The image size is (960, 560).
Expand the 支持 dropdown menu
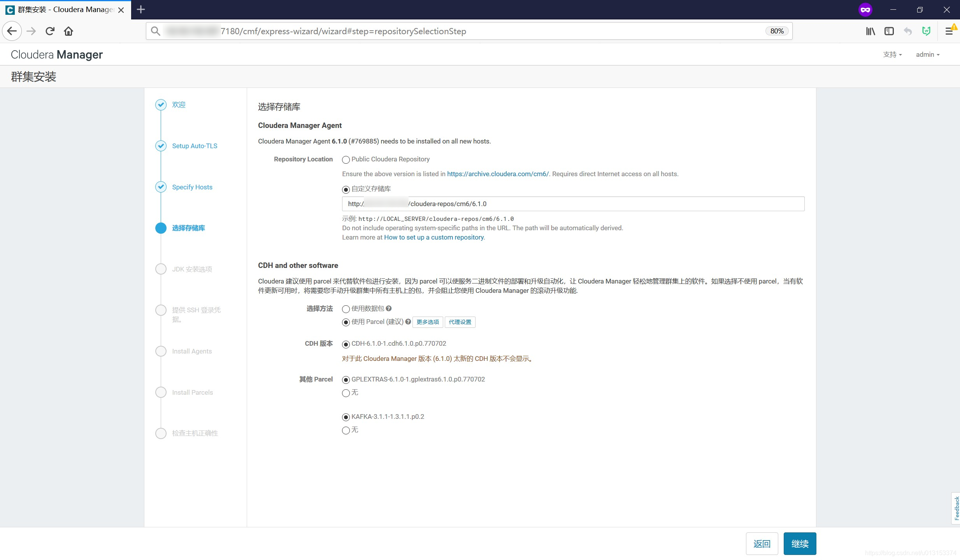892,54
